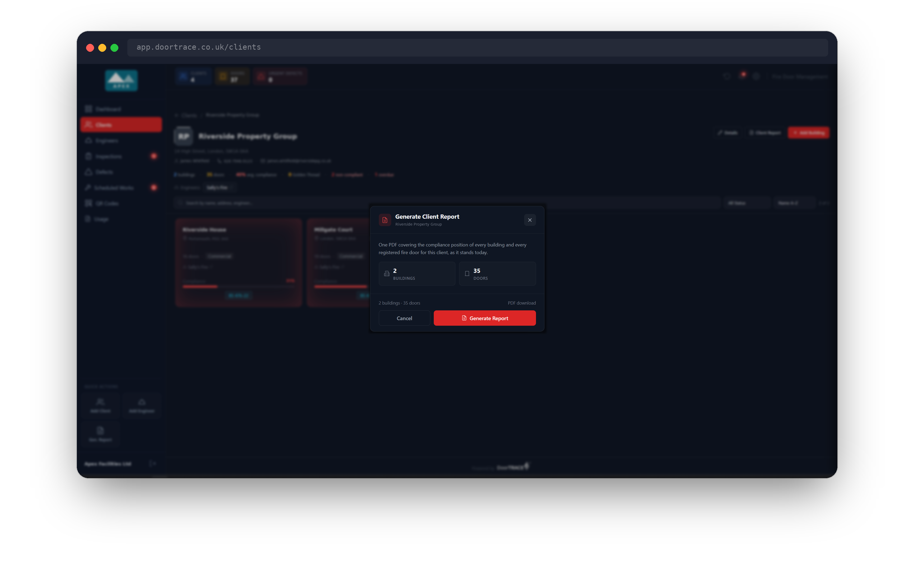Open the Name A-Z sort dropdown

pos(795,203)
